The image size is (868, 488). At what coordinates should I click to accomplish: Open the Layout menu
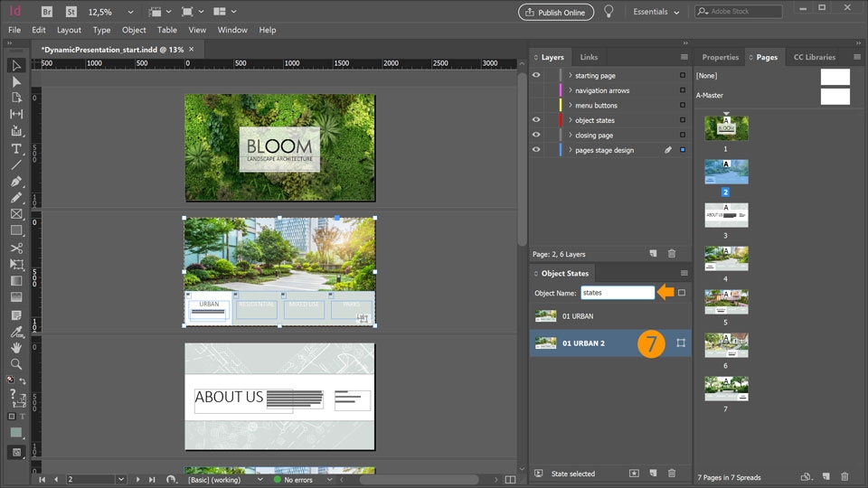pyautogui.click(x=69, y=30)
